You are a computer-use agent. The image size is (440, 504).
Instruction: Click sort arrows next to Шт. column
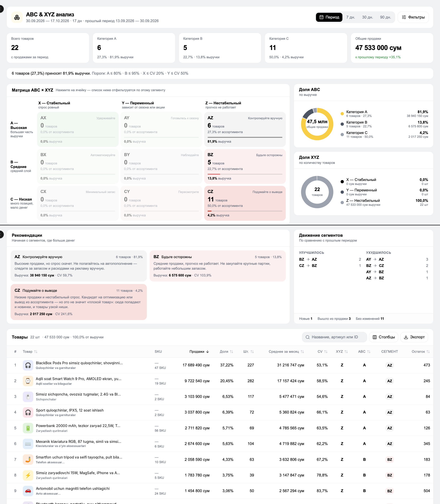252,352
